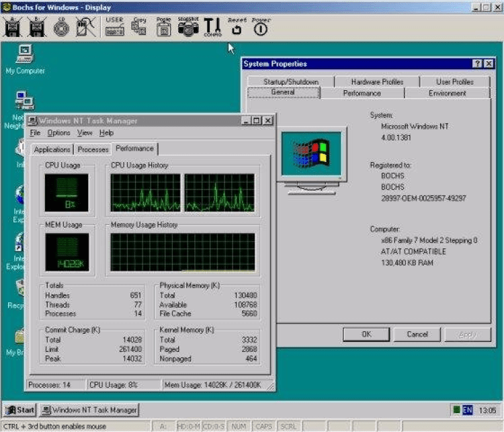The width and height of the screenshot is (504, 432).
Task: Click OK in System Properties
Action: (x=366, y=334)
